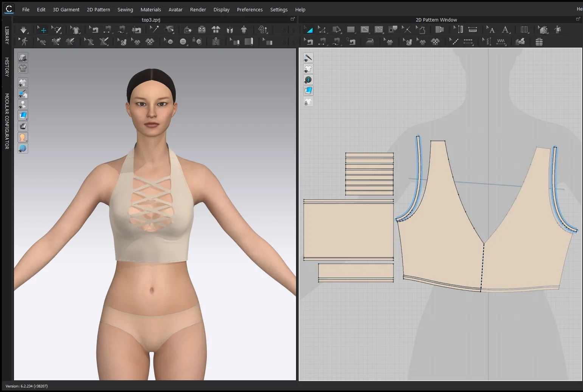Viewport: 583px width, 392px height.
Task: Open the File menu
Action: (x=26, y=9)
